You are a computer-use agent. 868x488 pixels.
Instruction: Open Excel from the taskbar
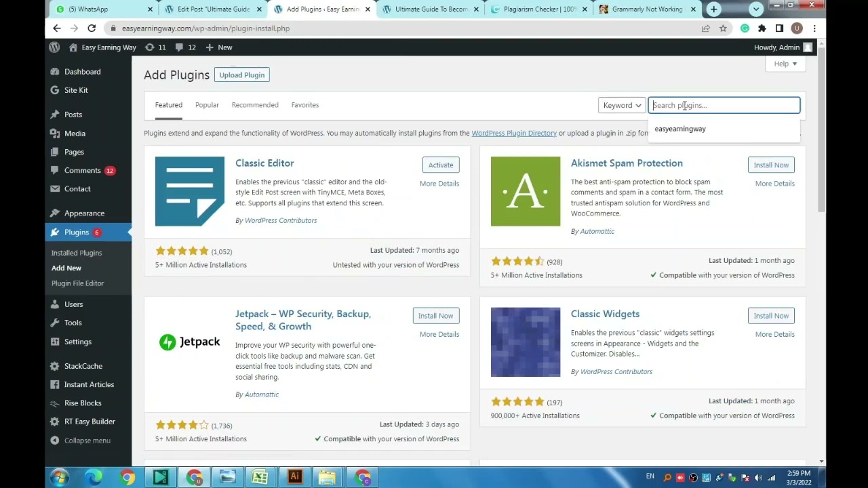pos(260,478)
